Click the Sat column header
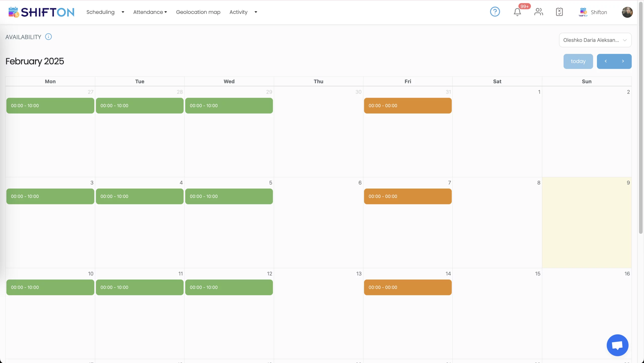Viewport: 644px width, 363px height. point(497,81)
